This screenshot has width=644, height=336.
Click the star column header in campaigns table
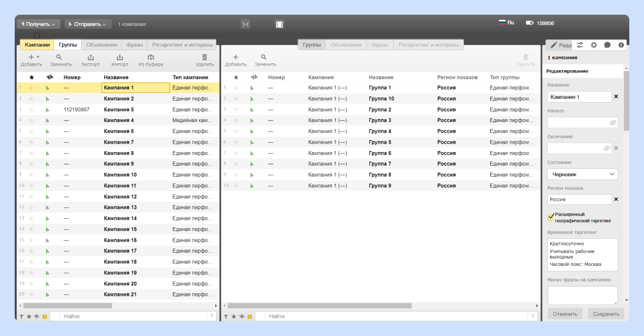pos(32,77)
